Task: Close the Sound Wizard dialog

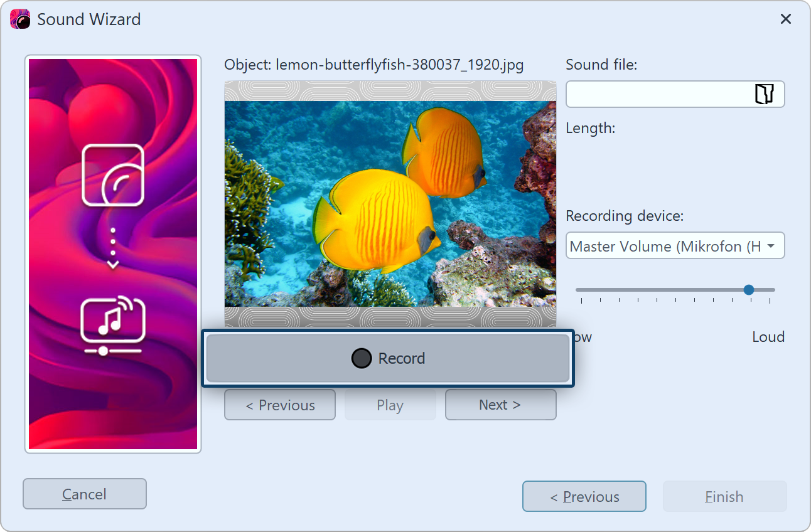Action: tap(785, 19)
